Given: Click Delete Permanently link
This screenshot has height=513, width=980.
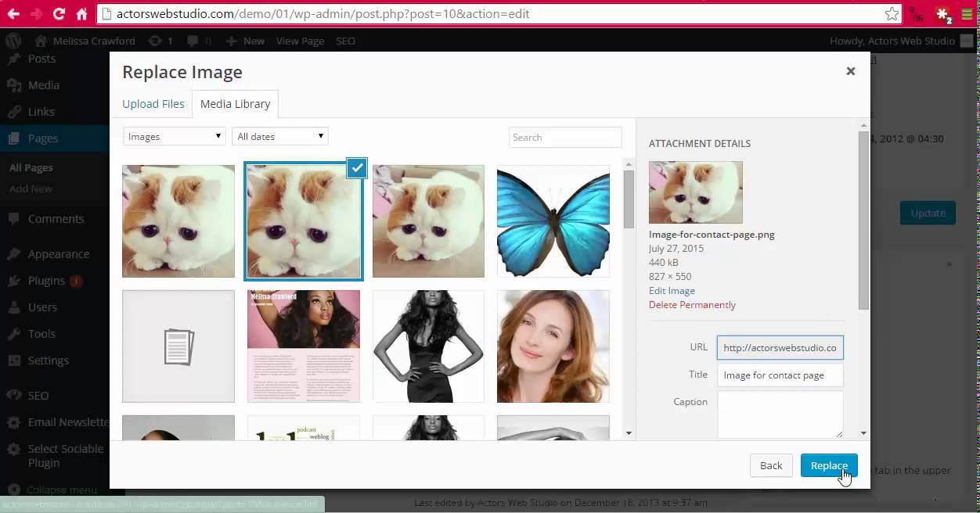Looking at the screenshot, I should pyautogui.click(x=692, y=305).
